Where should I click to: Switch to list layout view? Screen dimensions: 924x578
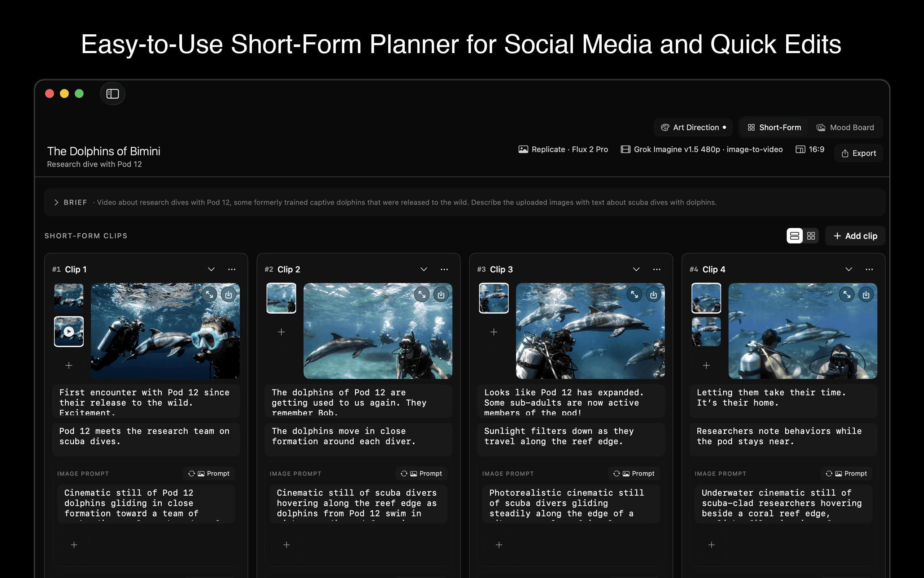[794, 236]
